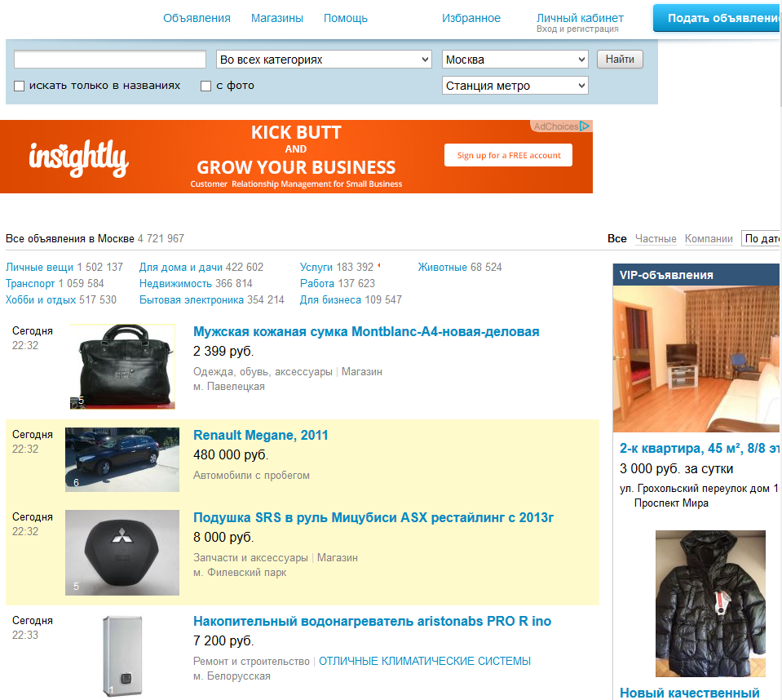Viewport: 782px width, 700px height.
Task: Open Магазины in top menu
Action: click(276, 18)
